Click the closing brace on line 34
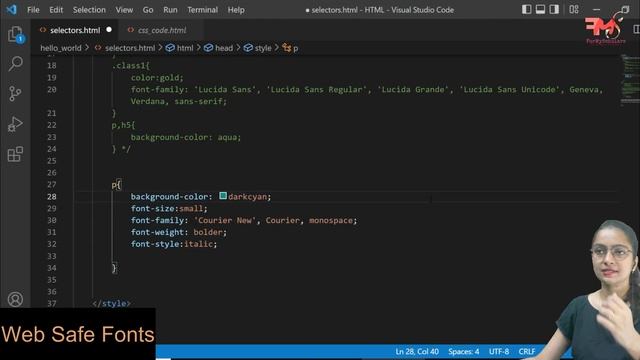This screenshot has width=640, height=360. 114,268
